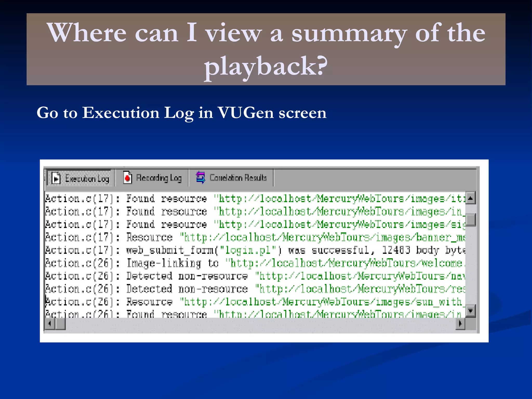Image resolution: width=532 pixels, height=399 pixels.
Task: Select the "Image-linking to" log line
Action: (x=255, y=263)
